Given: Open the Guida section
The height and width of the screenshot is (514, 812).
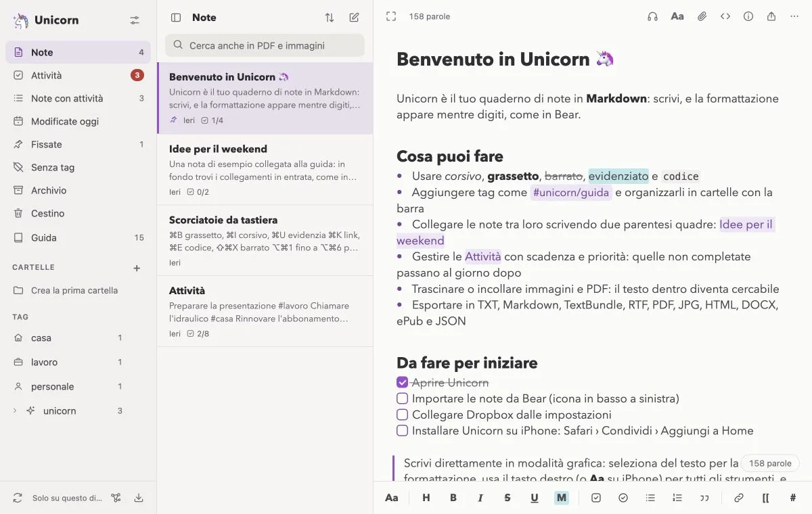Looking at the screenshot, I should [78, 237].
